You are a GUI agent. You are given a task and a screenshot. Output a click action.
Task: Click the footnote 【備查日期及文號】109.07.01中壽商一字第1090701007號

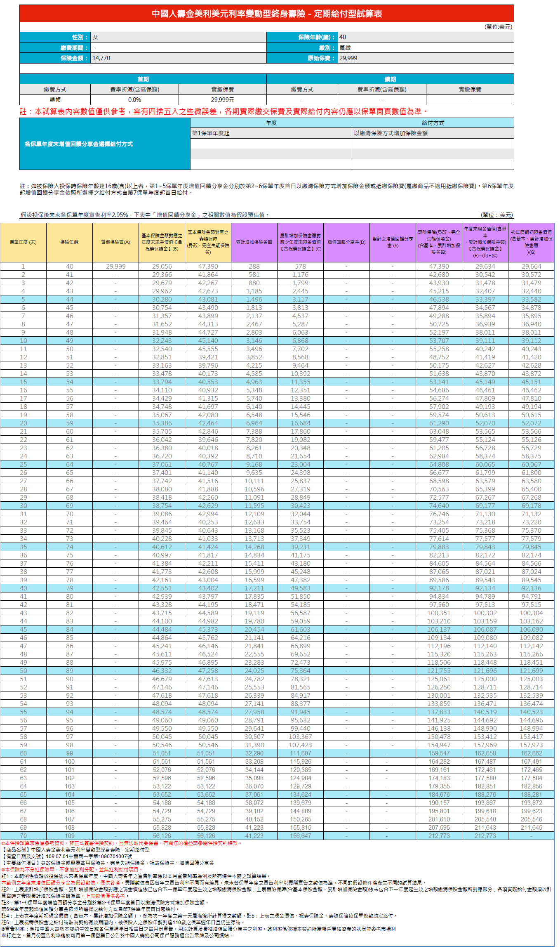[x=67, y=857]
